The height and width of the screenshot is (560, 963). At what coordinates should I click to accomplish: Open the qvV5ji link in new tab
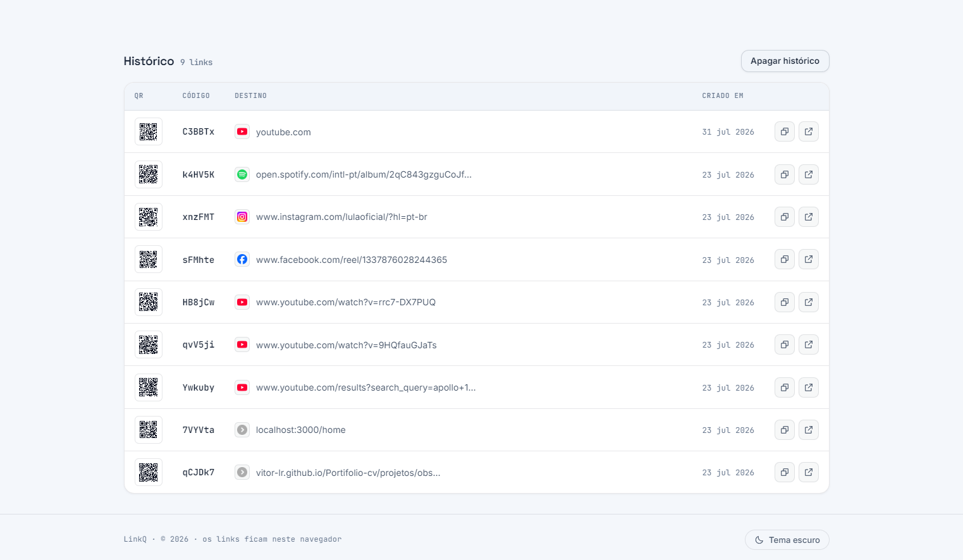808,344
